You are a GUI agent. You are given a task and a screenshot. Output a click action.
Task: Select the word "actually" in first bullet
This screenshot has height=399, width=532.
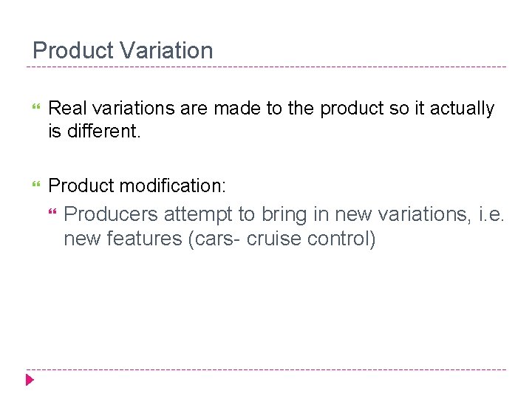click(462, 109)
